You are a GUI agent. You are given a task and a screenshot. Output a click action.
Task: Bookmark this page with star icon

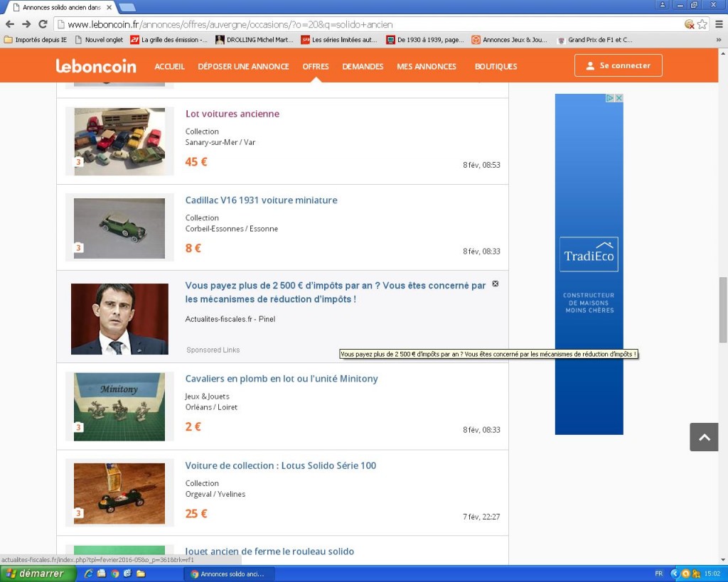point(702,24)
